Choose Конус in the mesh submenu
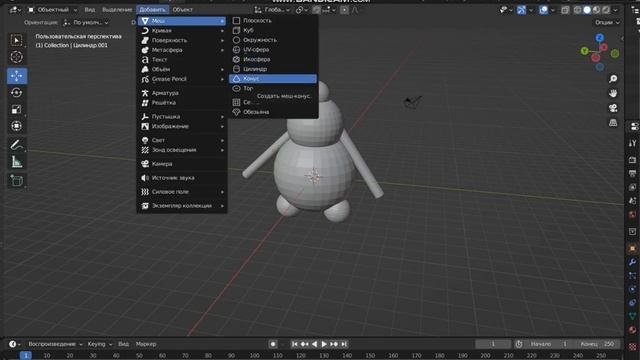 [x=273, y=79]
